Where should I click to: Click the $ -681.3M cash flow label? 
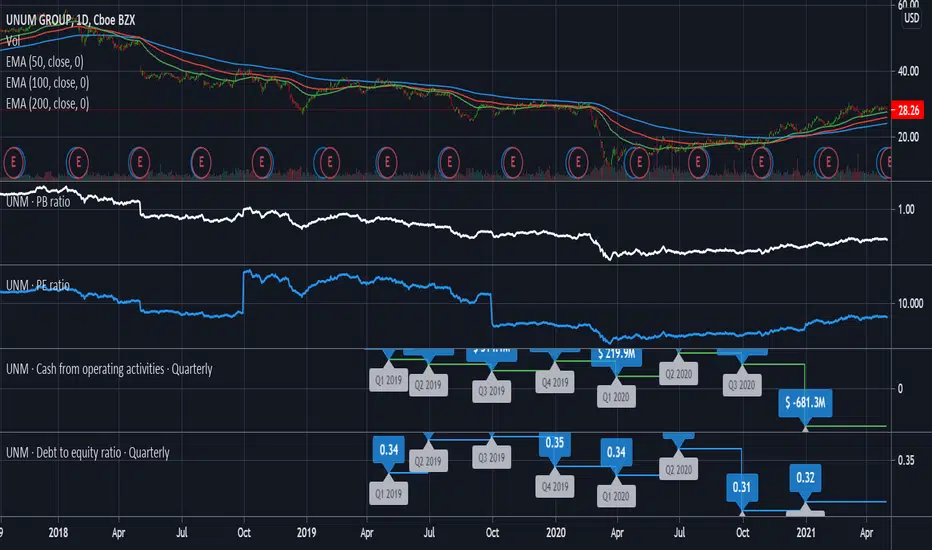(805, 403)
